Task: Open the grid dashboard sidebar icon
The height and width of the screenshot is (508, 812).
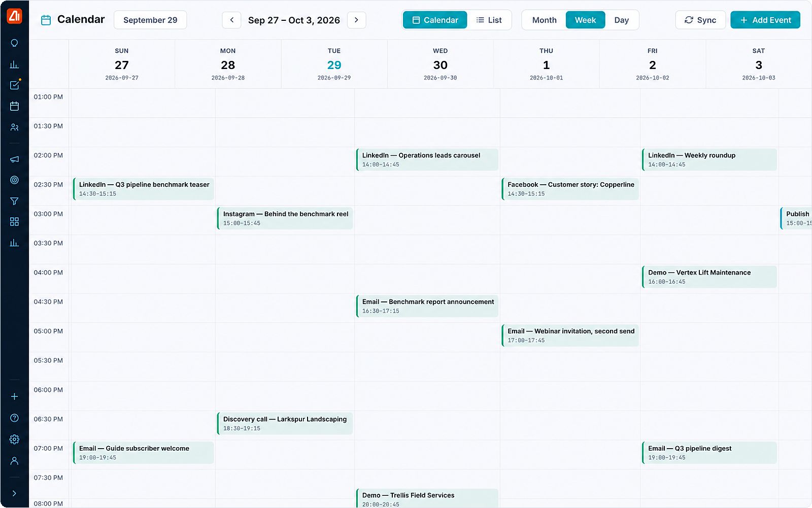Action: [x=14, y=222]
